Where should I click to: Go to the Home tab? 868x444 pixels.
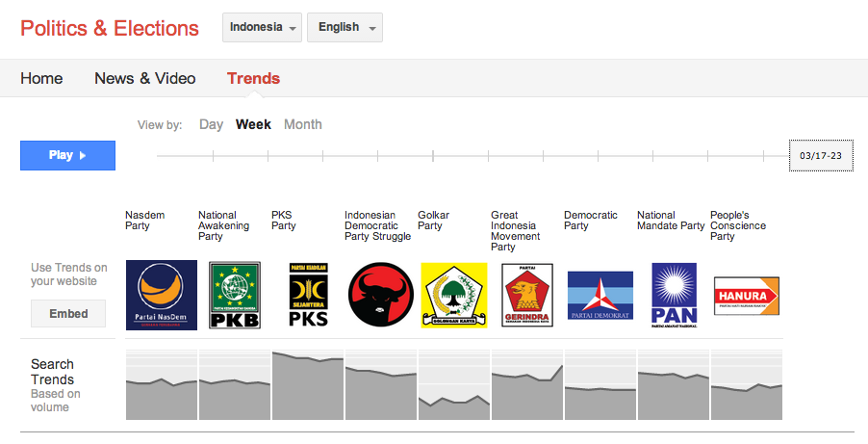41,78
